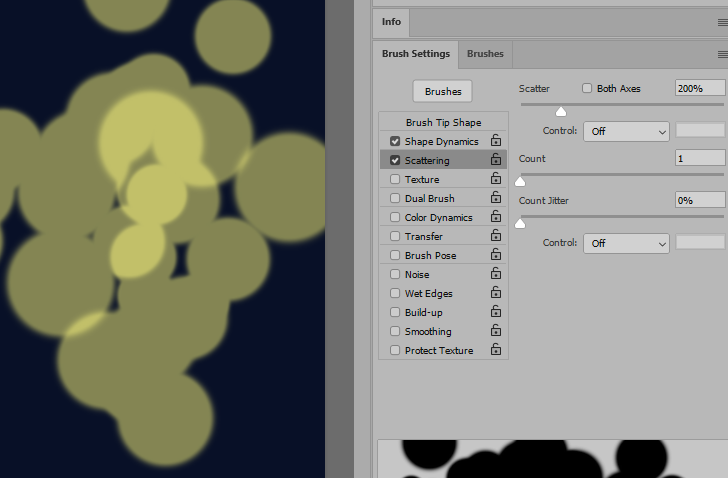Screen dimensions: 728x478
Task: Toggle the lock icon for Wet Edges
Action: point(496,293)
